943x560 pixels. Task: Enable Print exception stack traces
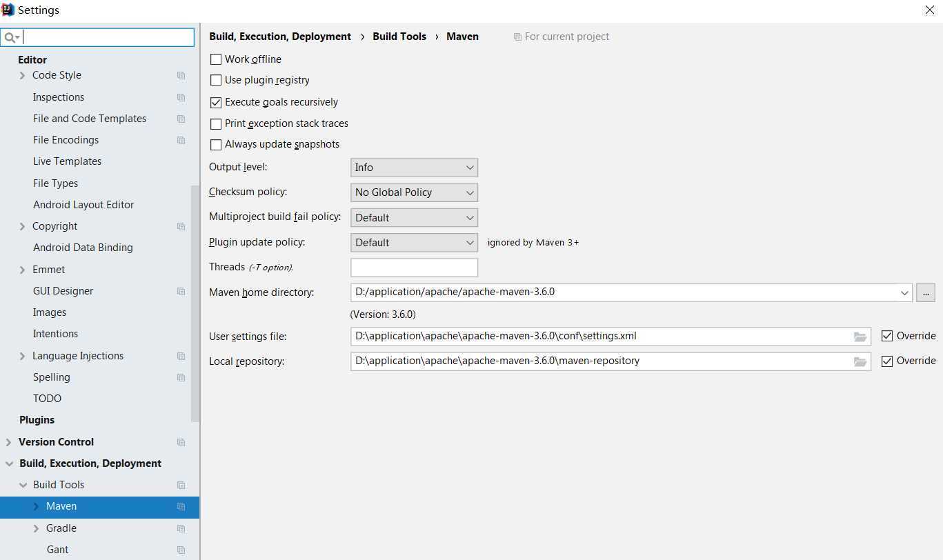(216, 123)
